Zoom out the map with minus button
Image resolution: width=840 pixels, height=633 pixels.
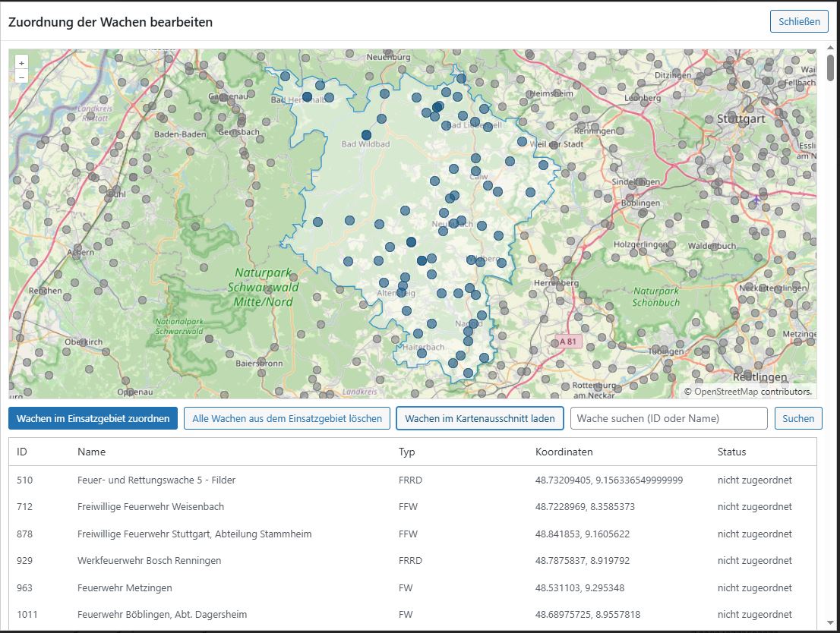21,77
